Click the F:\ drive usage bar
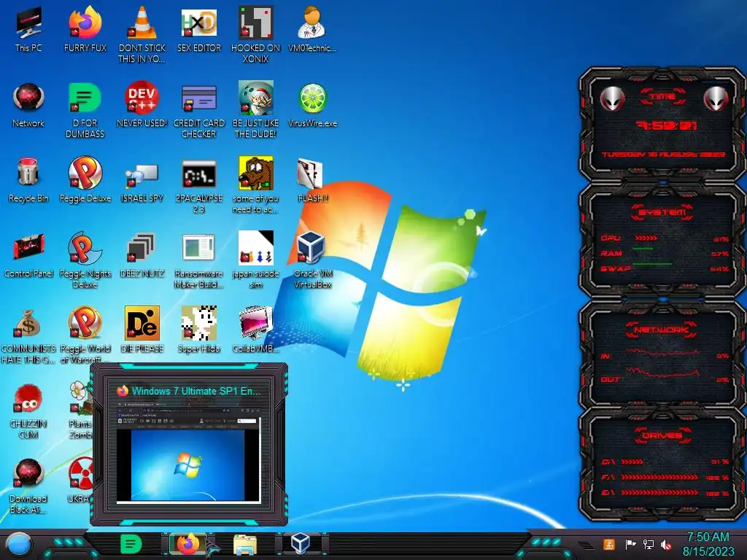 [x=659, y=477]
